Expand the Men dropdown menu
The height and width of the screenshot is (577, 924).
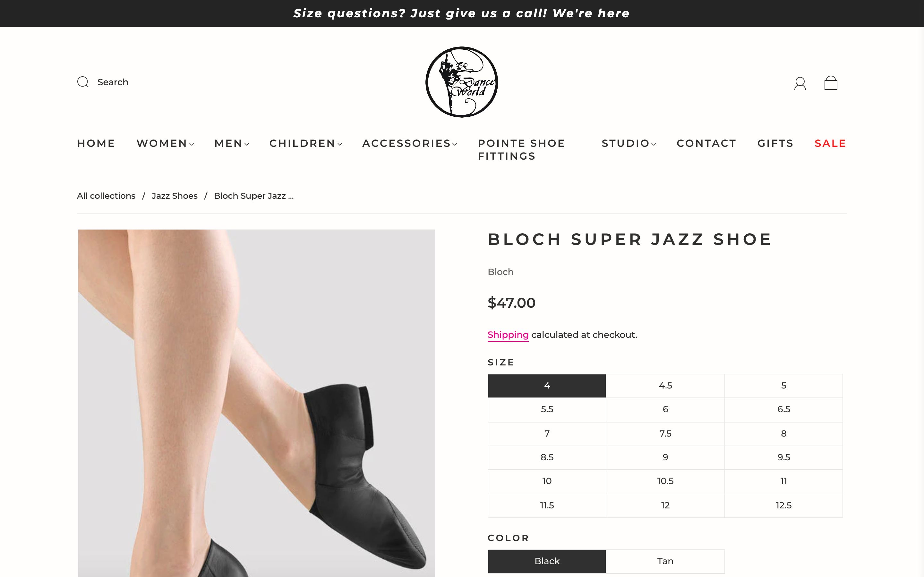point(231,144)
